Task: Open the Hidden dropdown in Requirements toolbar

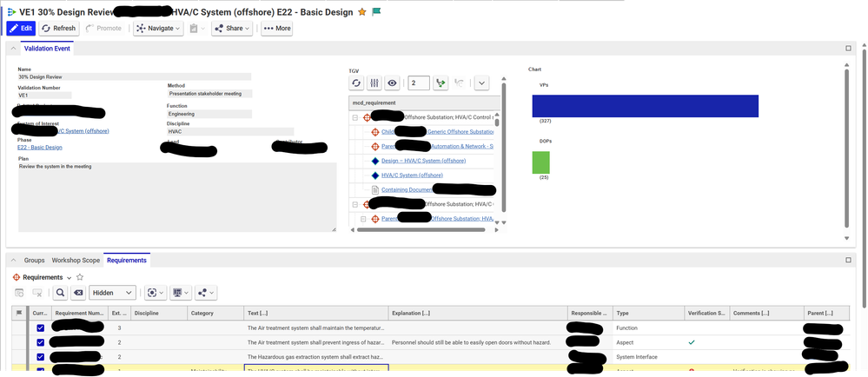Action: pyautogui.click(x=113, y=293)
